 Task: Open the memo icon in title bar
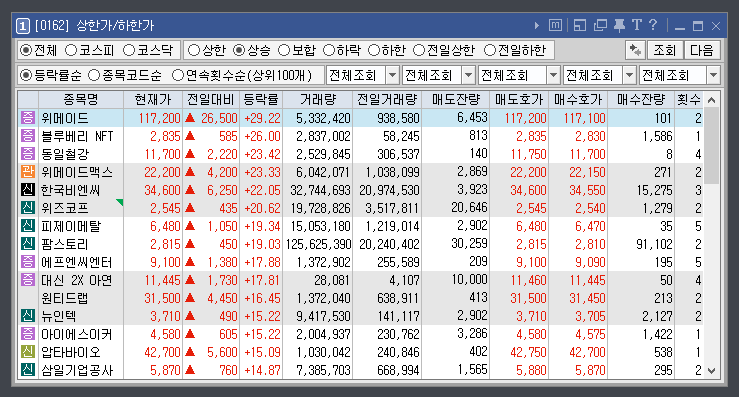(556, 25)
